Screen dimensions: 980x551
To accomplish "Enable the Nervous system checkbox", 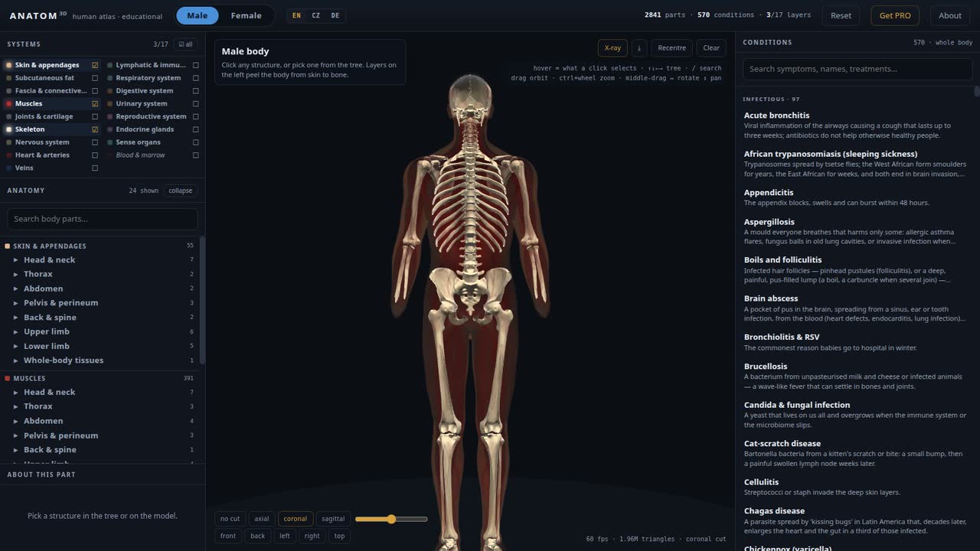I will point(95,142).
